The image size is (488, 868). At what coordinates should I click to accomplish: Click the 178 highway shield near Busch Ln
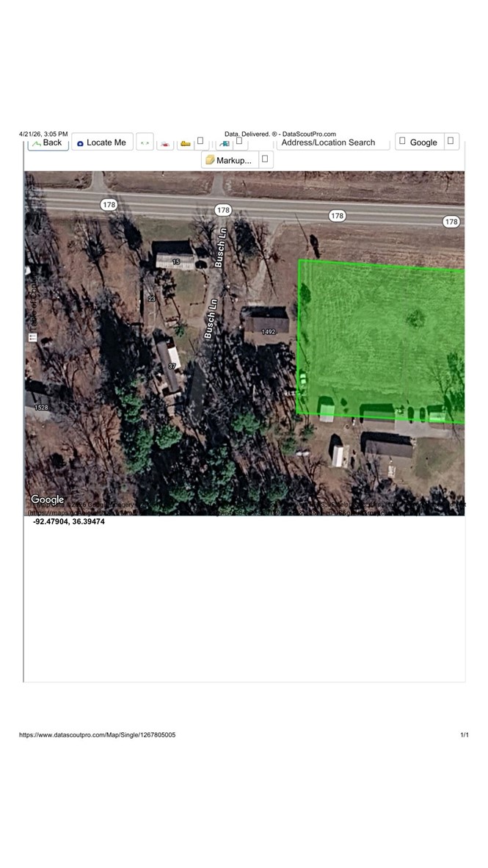(x=223, y=210)
